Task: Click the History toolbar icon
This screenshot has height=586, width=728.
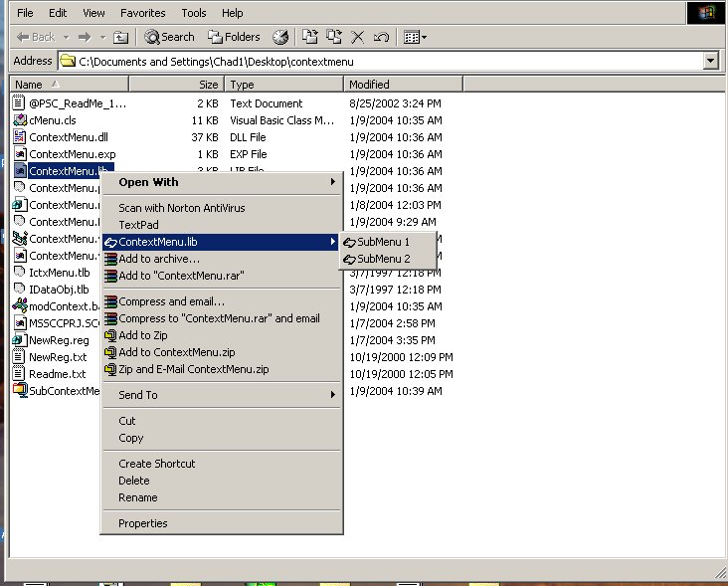Action: pyautogui.click(x=280, y=37)
